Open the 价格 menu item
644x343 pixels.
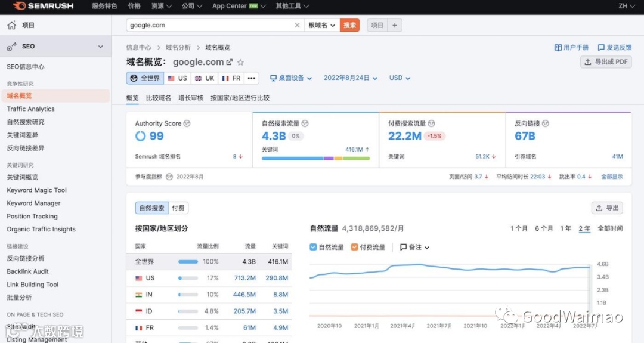point(134,6)
